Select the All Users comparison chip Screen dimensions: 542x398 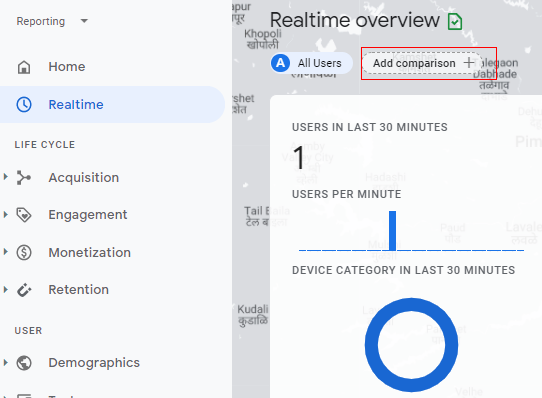pos(312,63)
